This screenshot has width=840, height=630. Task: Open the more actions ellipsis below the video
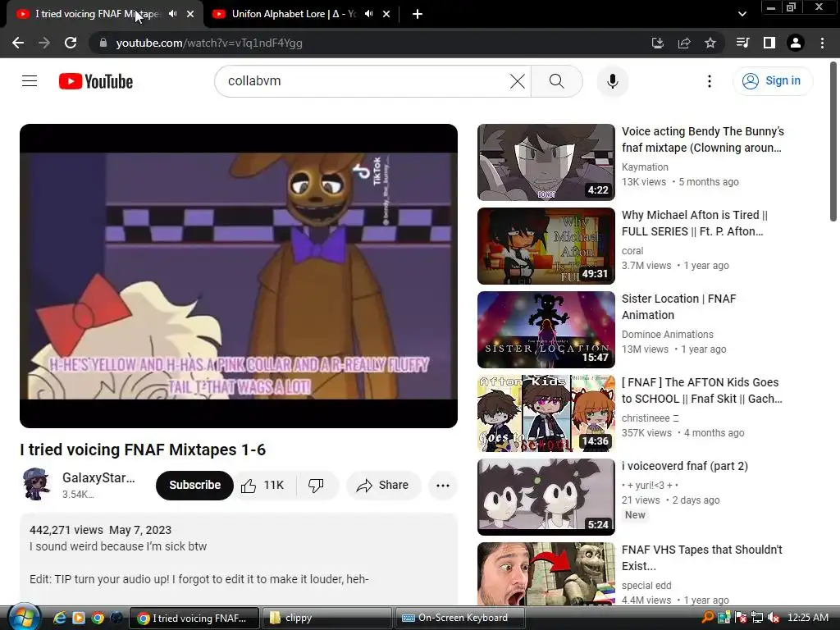pos(443,486)
